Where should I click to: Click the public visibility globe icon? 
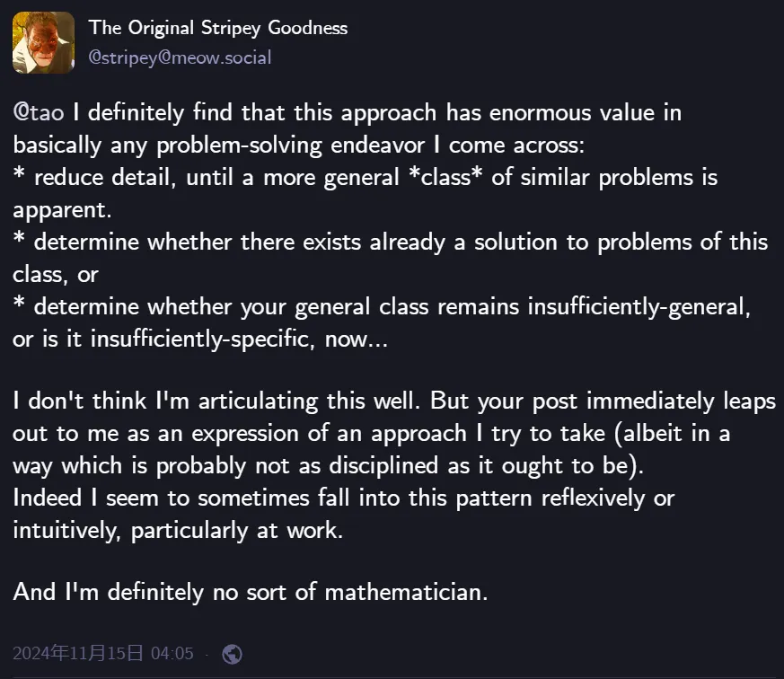point(232,654)
